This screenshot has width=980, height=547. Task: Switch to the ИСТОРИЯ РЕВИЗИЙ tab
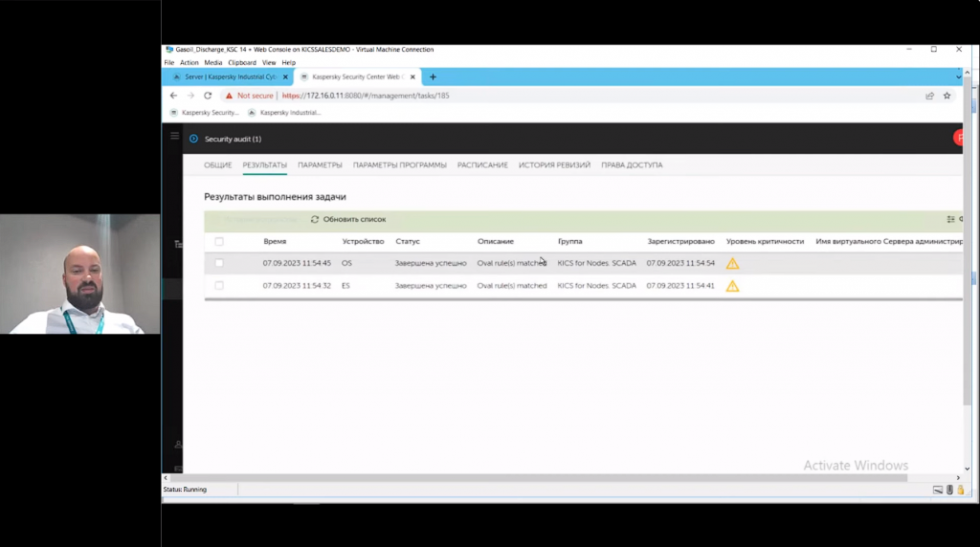(554, 164)
